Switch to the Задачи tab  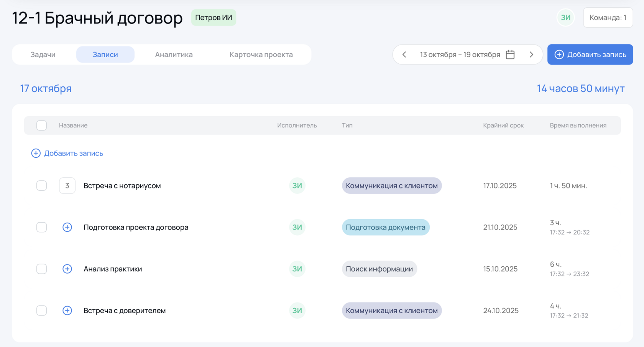43,55
